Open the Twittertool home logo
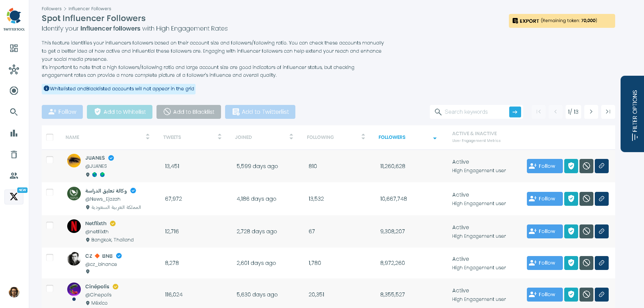Viewport: 644px width, 308px height. point(14,19)
